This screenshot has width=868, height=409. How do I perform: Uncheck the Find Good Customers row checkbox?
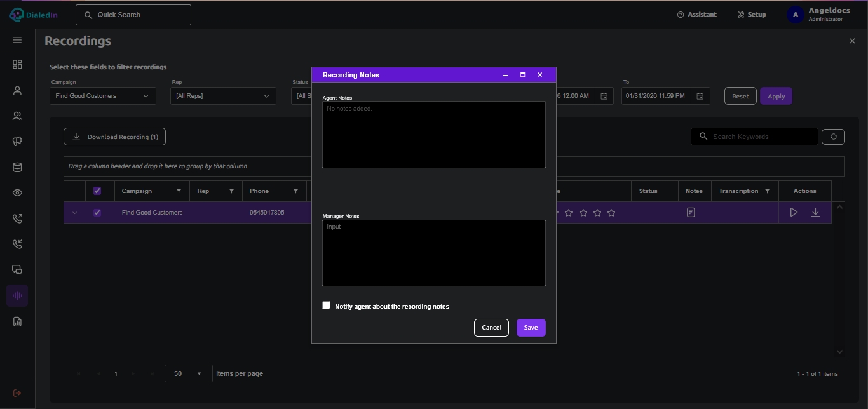click(97, 213)
